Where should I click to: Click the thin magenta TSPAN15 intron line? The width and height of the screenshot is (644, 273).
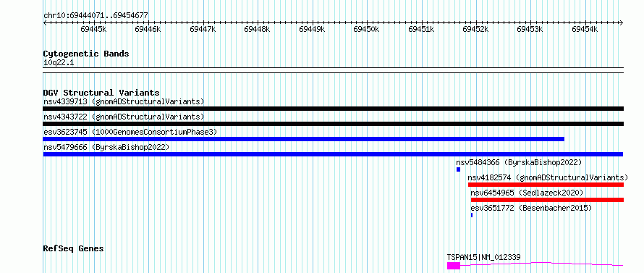tap(542, 264)
